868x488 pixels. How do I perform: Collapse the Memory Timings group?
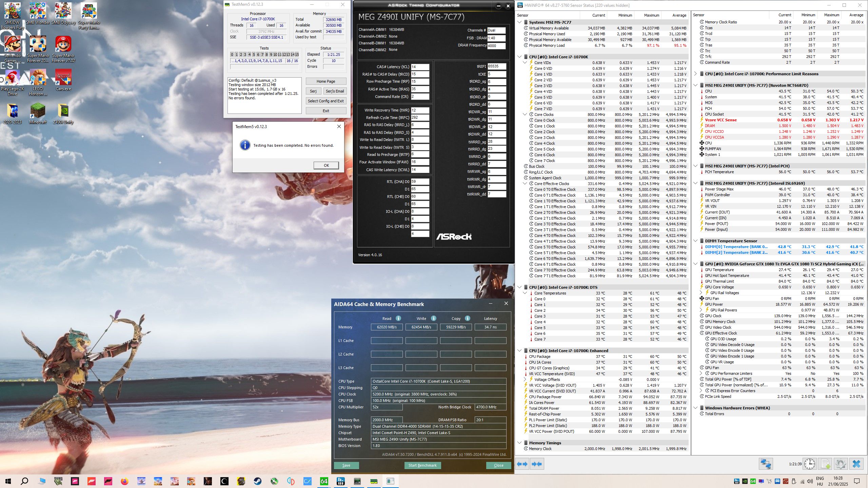point(519,443)
